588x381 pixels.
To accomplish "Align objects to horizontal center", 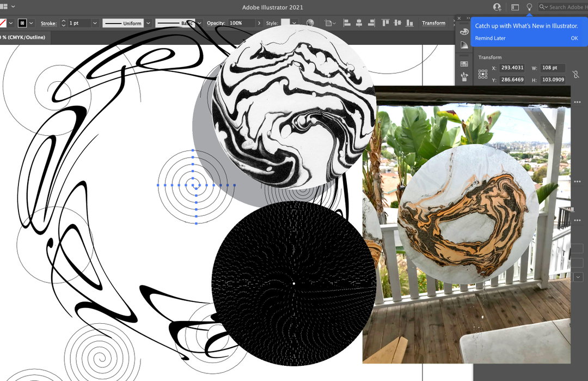I will click(x=359, y=23).
